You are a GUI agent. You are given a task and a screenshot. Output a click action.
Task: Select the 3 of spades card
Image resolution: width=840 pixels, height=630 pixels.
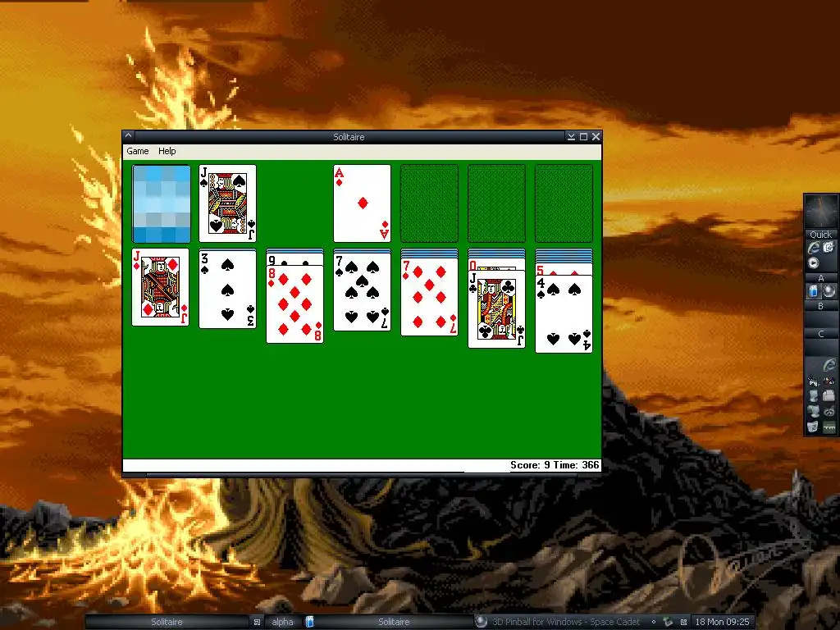pyautogui.click(x=227, y=289)
